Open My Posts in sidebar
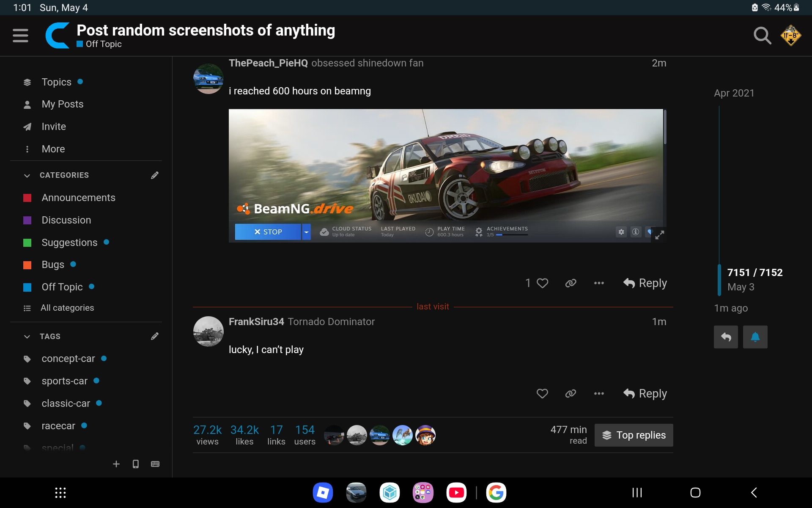Screen dimensions: 812x508 point(62,104)
